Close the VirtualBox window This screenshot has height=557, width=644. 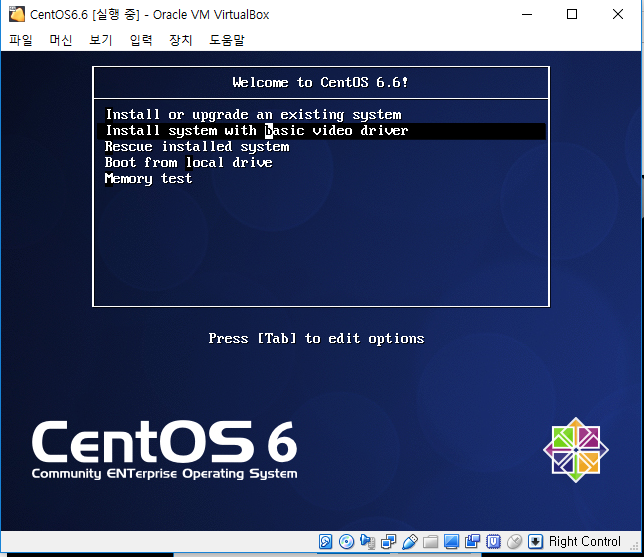[x=617, y=14]
